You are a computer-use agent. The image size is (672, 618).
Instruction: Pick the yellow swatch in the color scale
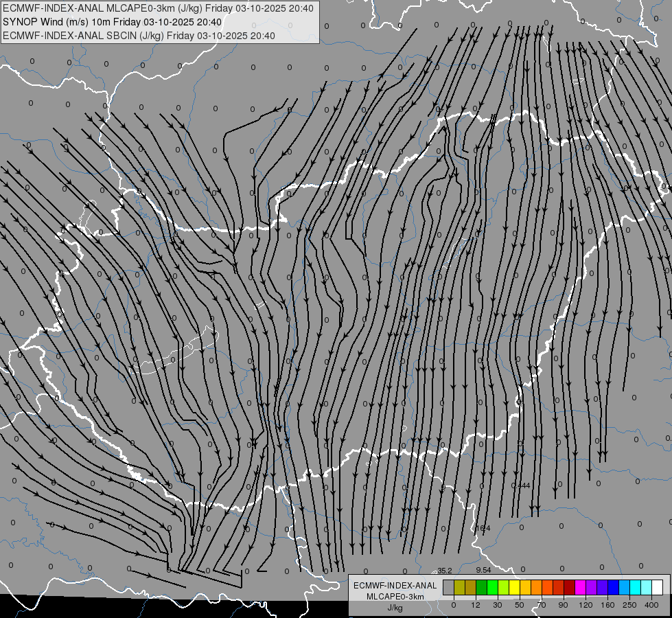pyautogui.click(x=514, y=587)
